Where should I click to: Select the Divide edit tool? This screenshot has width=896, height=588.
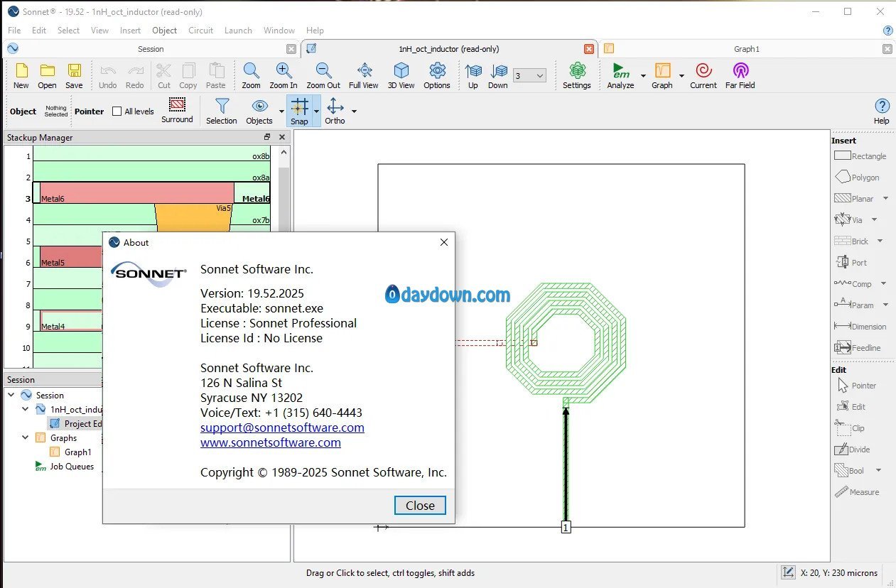click(x=853, y=450)
